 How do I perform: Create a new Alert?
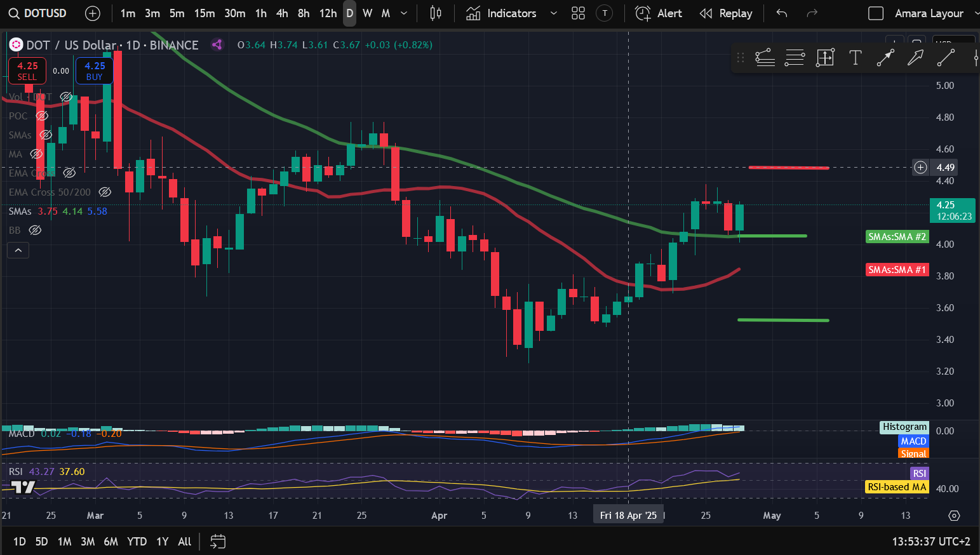659,13
